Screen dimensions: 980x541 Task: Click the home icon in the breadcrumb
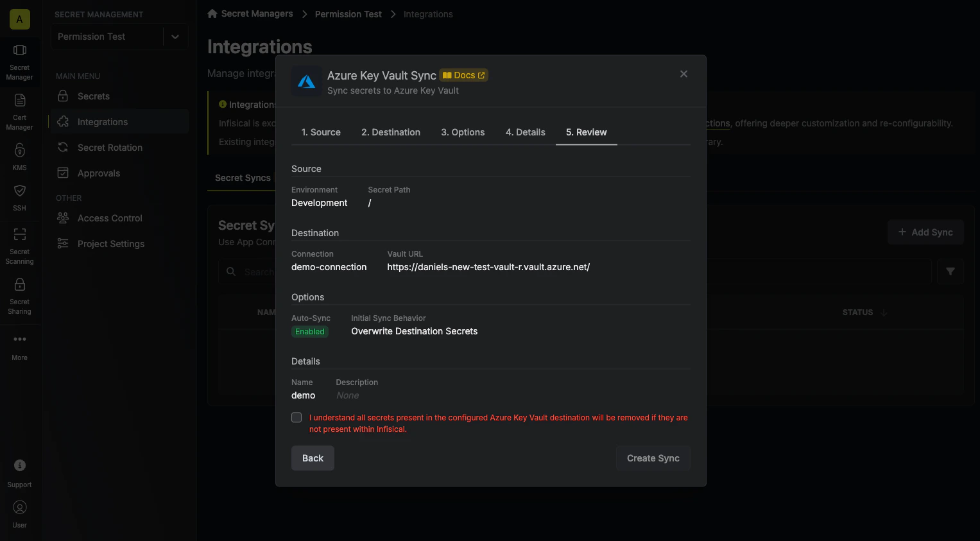pos(212,13)
